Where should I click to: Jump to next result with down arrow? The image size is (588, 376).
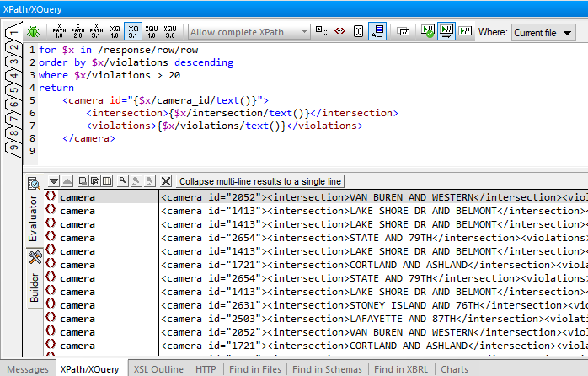(54, 180)
